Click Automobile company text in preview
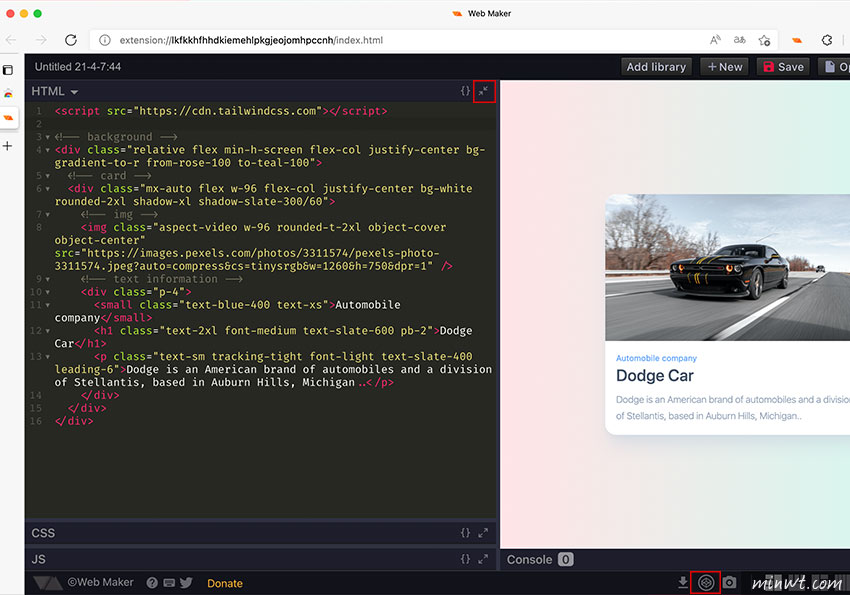Viewport: 850px width, 595px height. 656,358
